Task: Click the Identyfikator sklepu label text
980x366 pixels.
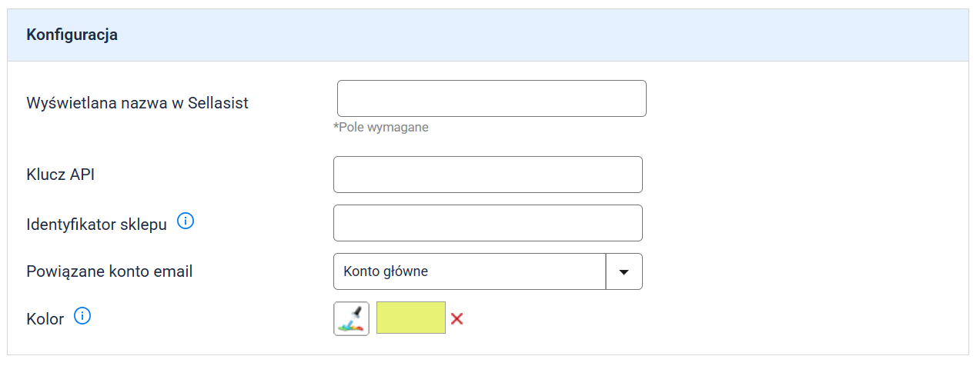Action: pyautogui.click(x=97, y=225)
